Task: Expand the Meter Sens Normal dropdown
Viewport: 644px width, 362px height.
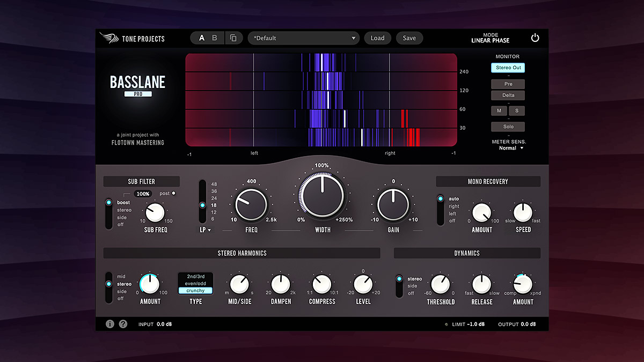Action: (510, 148)
